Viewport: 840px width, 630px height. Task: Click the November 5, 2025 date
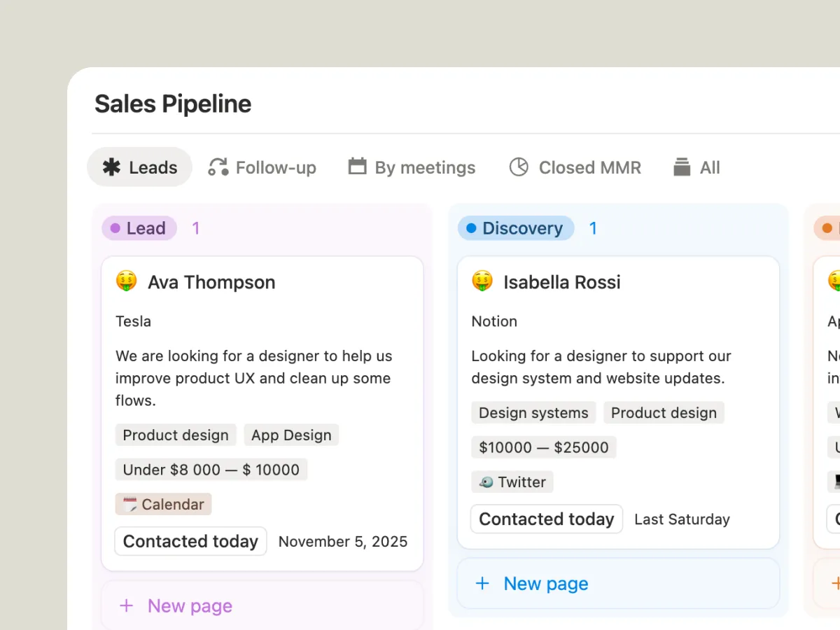[343, 541]
